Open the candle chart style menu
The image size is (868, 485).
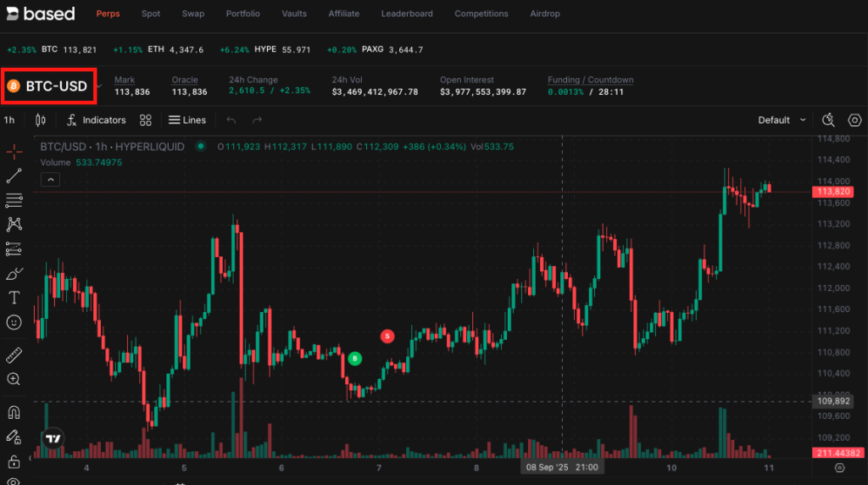click(41, 120)
